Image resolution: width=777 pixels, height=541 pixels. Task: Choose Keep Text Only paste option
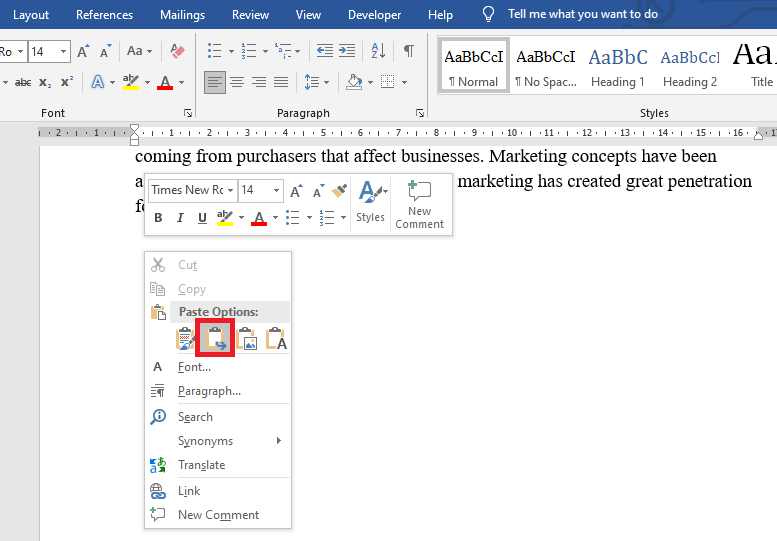(x=276, y=339)
